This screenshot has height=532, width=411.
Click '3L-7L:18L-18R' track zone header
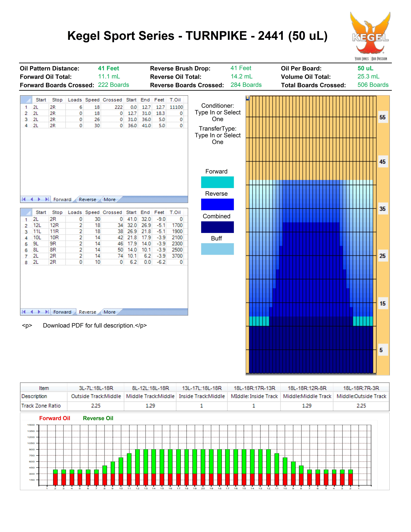[x=96, y=388]
